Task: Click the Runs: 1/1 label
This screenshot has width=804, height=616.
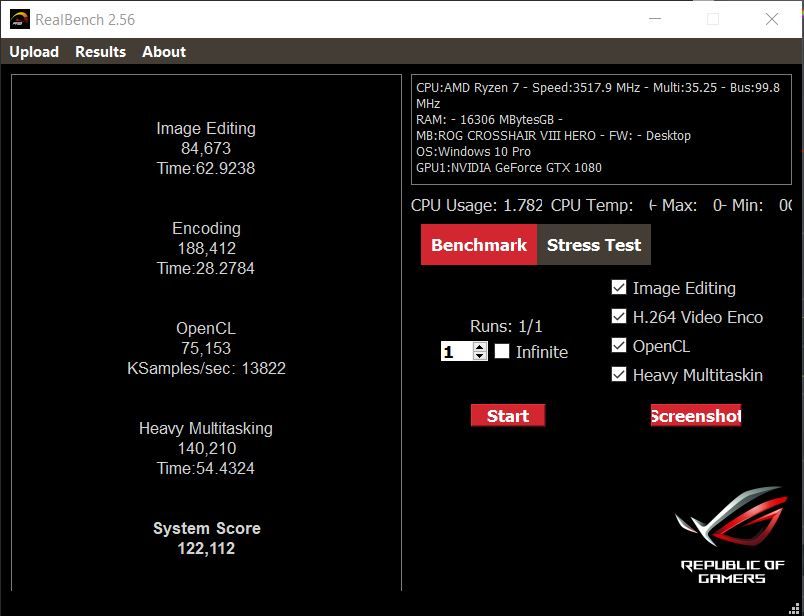Action: [x=506, y=327]
